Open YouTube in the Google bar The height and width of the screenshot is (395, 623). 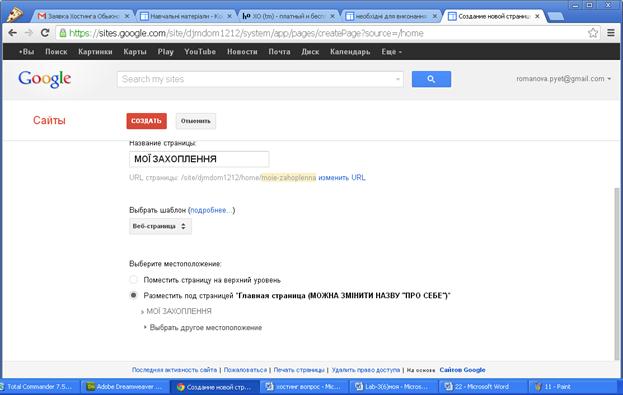[200, 52]
